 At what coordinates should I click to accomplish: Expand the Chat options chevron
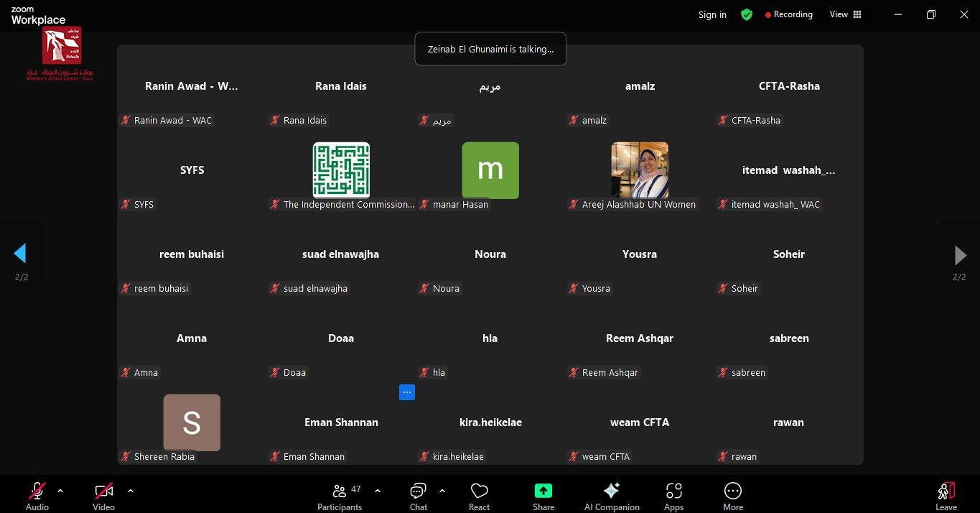(x=442, y=491)
